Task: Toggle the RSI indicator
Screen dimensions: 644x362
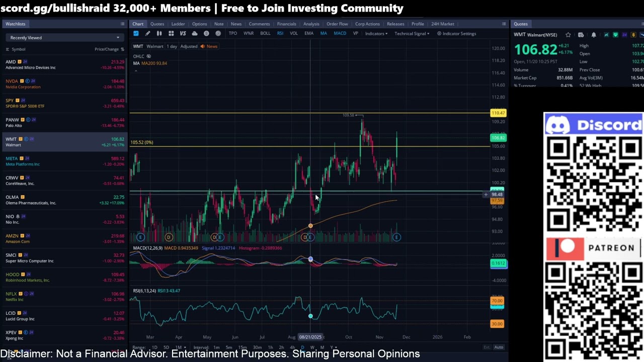Action: coord(280,34)
